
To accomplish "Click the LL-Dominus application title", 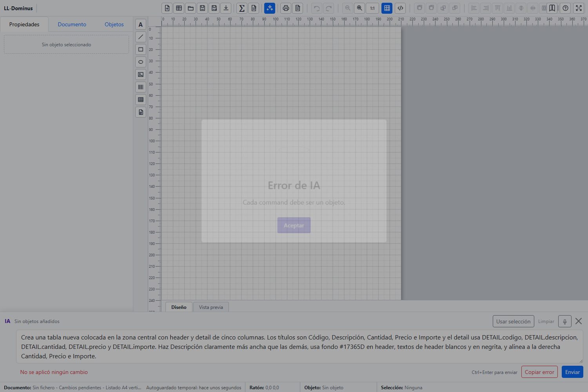I will point(18,8).
